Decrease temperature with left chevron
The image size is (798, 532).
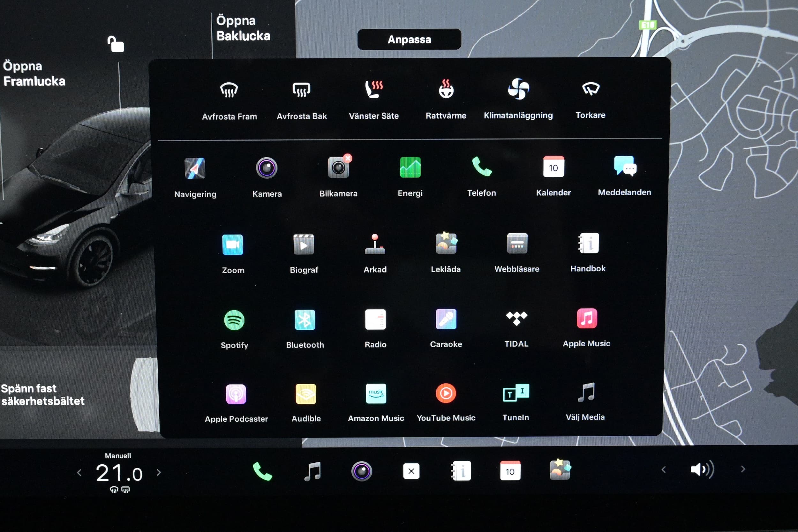pos(79,472)
